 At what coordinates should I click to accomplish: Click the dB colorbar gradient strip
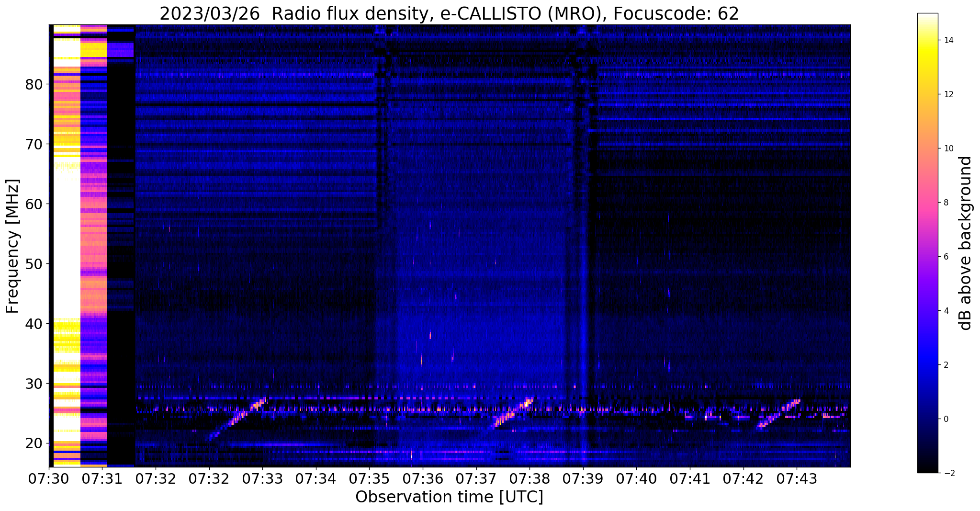coord(927,243)
